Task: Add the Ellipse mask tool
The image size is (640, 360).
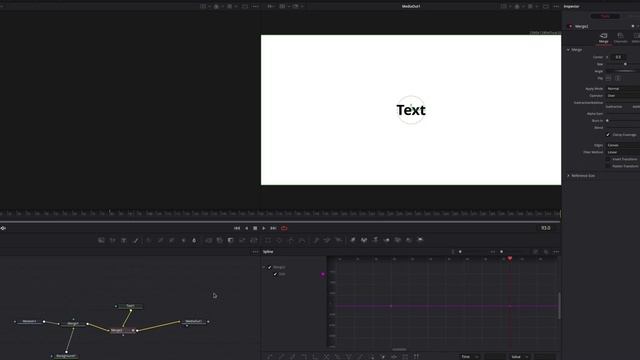Action: click(279, 240)
